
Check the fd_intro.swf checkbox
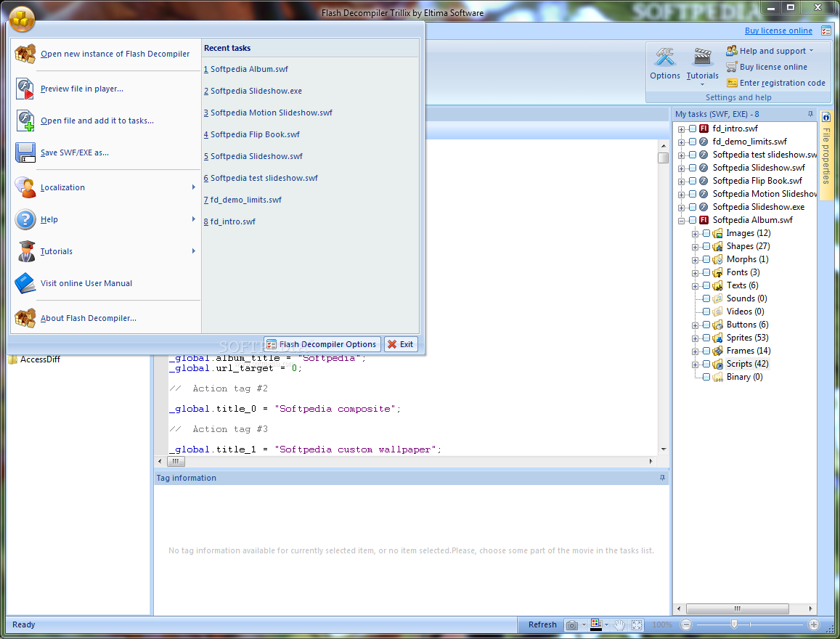[693, 129]
